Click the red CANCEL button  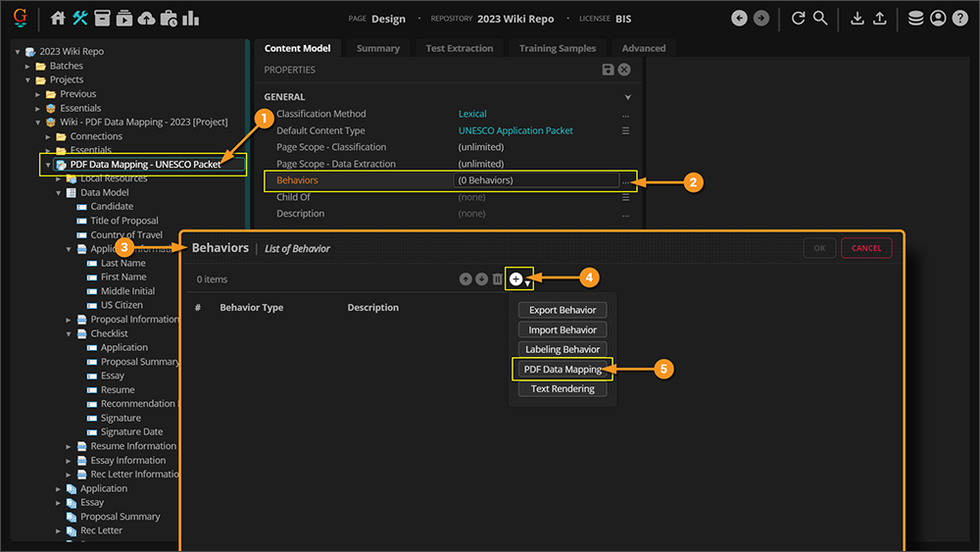coord(866,248)
